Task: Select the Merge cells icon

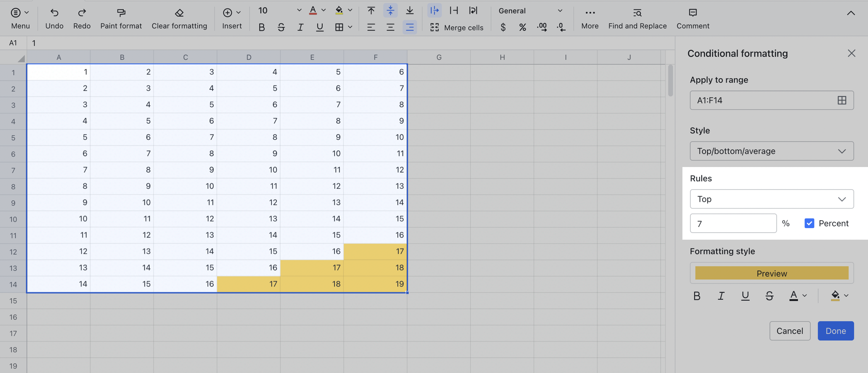Action: [x=434, y=27]
